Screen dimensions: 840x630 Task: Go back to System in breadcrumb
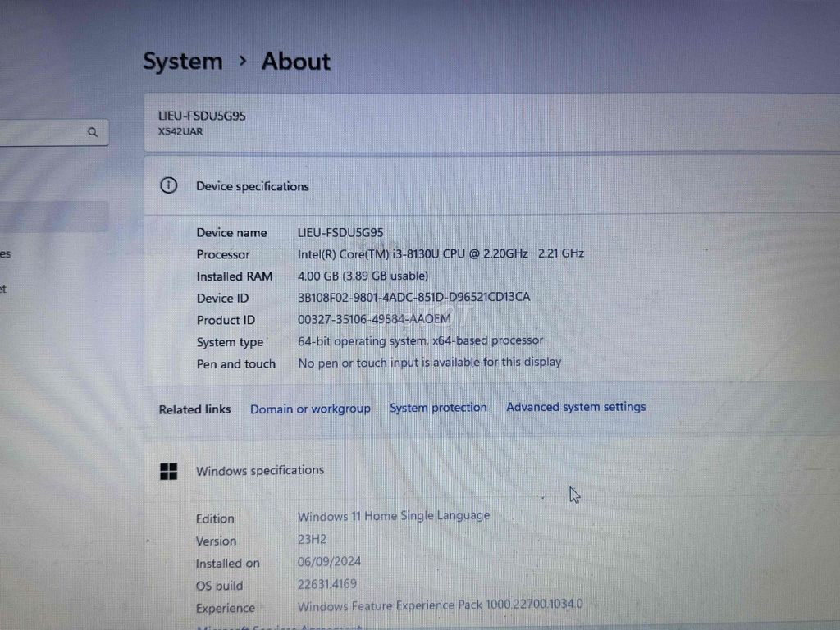183,62
